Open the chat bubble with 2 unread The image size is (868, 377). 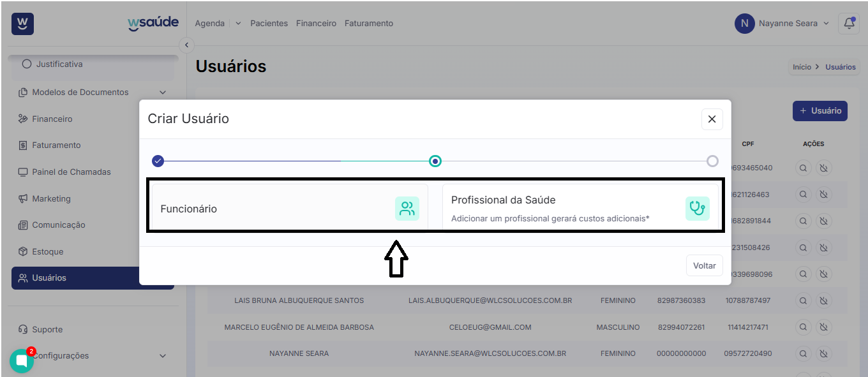point(22,361)
